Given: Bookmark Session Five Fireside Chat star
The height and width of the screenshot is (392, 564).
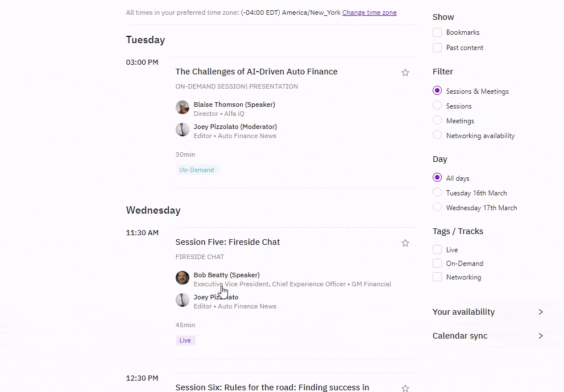Looking at the screenshot, I should tap(405, 243).
